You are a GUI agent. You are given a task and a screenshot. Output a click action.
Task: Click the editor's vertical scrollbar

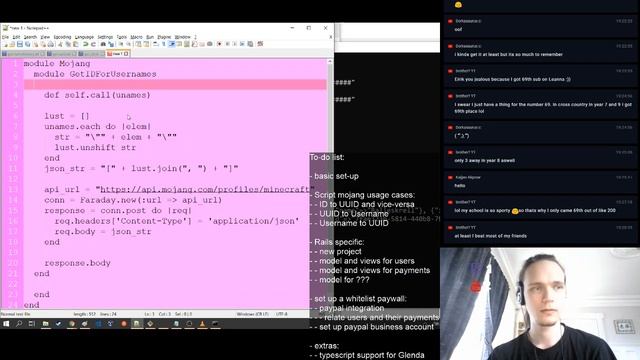coord(330,184)
